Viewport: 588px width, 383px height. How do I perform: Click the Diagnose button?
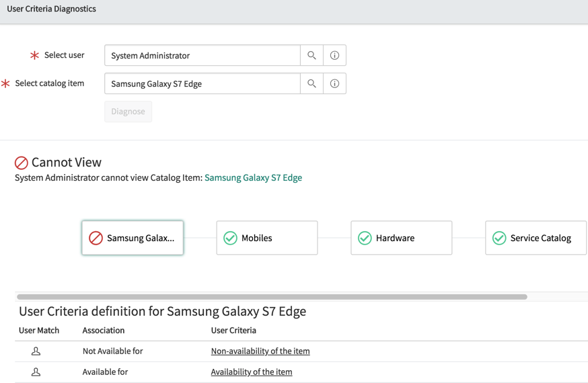(128, 112)
